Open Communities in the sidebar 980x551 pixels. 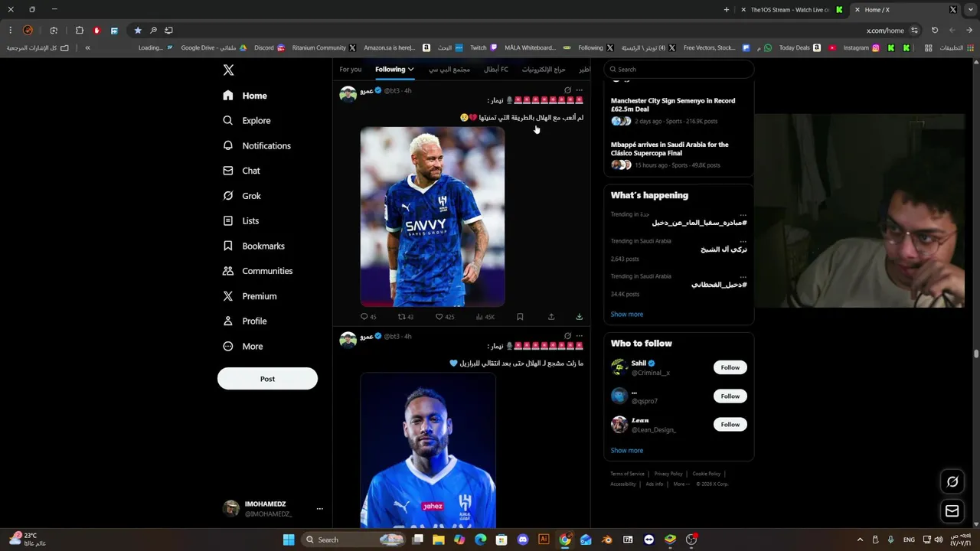(x=257, y=271)
